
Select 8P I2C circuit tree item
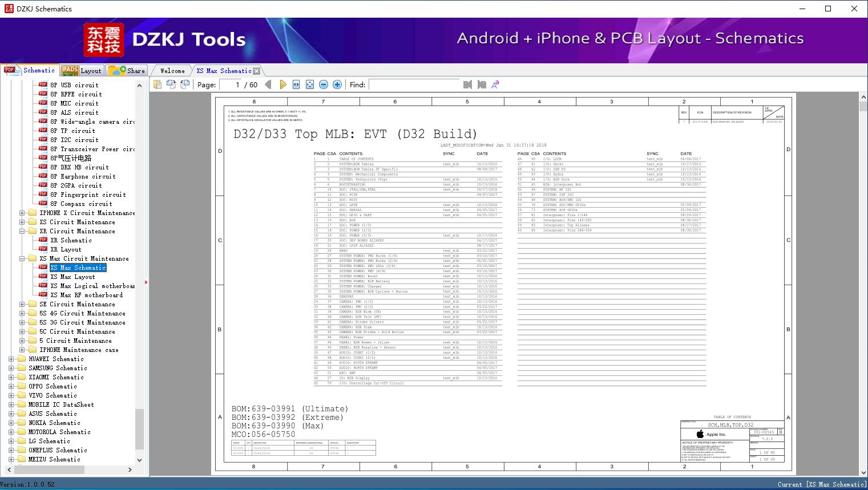74,140
